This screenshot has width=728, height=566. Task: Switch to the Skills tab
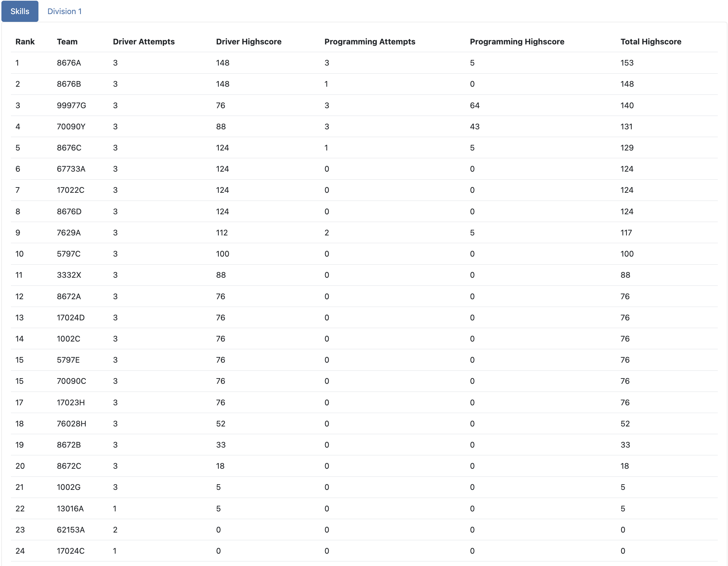coord(20,11)
